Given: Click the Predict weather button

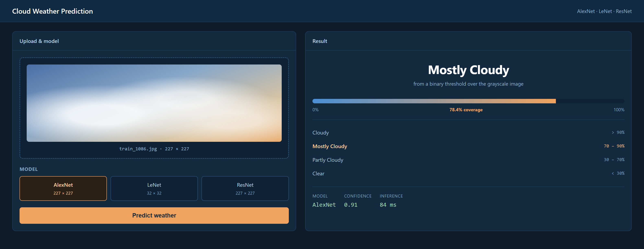Looking at the screenshot, I should tap(154, 215).
